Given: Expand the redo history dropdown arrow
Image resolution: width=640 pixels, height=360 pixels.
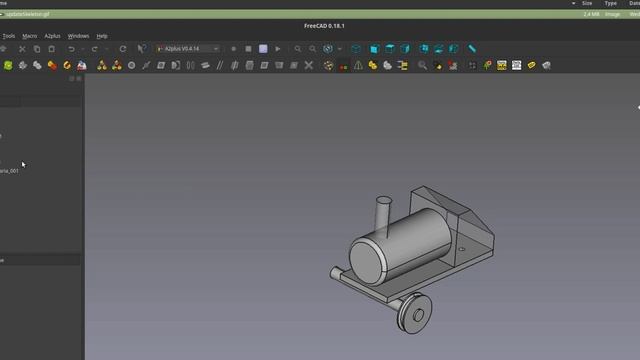Looking at the screenshot, I should coord(107,49).
